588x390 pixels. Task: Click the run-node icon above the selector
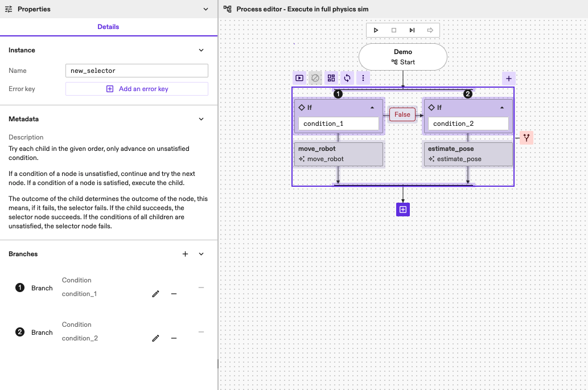pos(299,78)
